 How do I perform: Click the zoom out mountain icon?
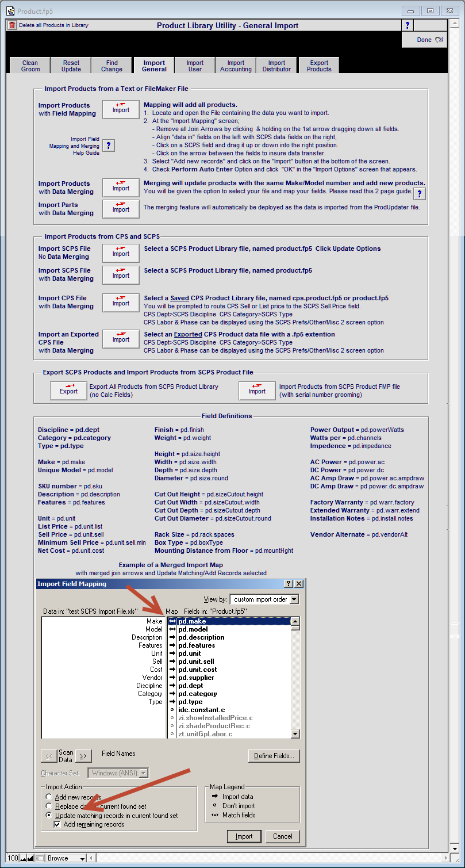23,858
